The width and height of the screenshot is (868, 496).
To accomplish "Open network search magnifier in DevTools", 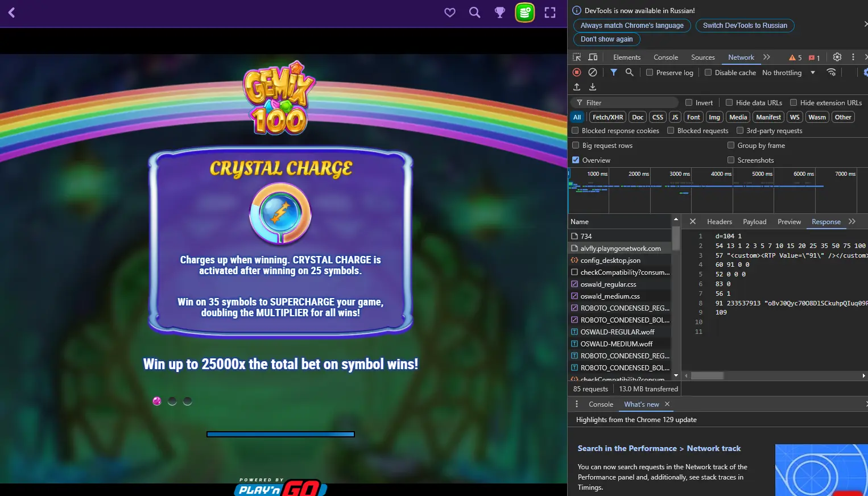I will click(630, 72).
